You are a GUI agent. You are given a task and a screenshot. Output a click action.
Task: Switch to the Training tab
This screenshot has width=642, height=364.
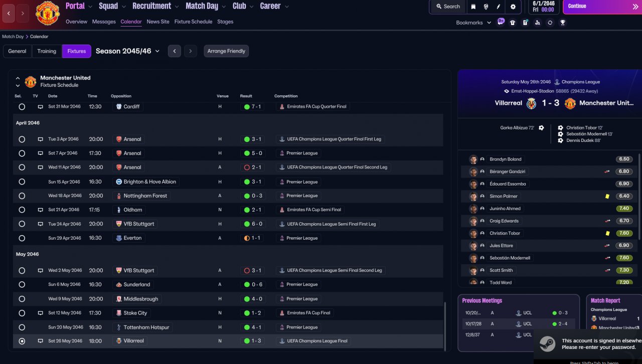[47, 51]
